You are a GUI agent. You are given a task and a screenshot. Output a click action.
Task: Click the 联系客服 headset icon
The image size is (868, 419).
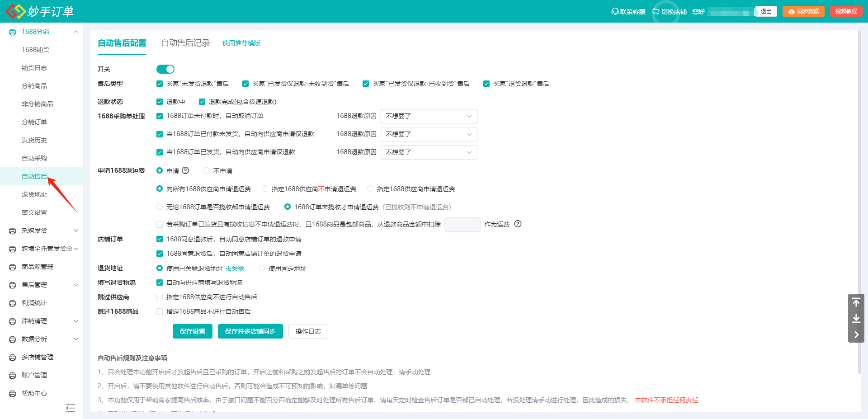click(615, 11)
